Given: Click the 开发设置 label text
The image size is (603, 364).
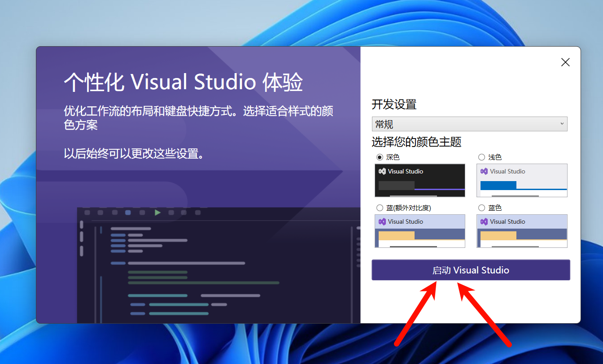Looking at the screenshot, I should pos(394,105).
